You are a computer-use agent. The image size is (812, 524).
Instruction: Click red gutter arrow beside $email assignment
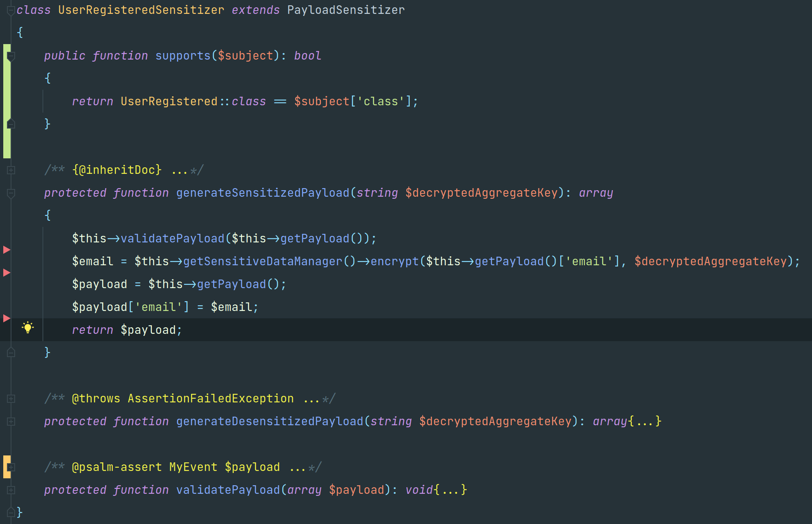(x=7, y=272)
